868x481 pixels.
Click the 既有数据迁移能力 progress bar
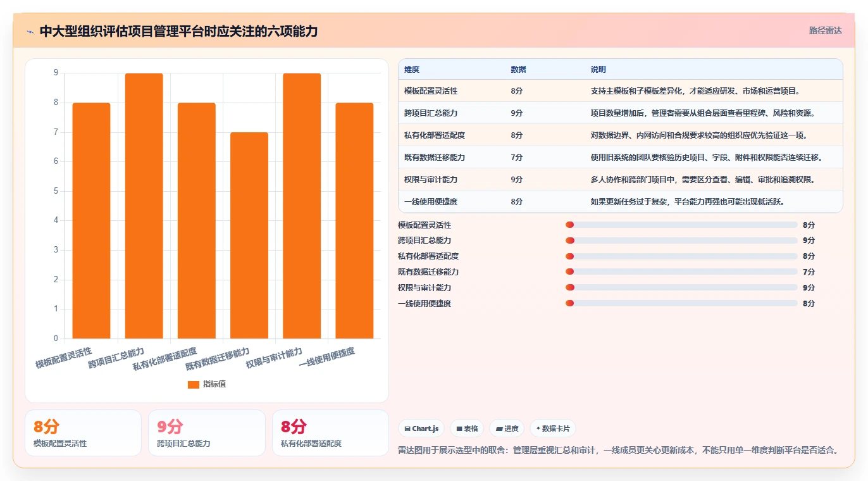point(681,272)
